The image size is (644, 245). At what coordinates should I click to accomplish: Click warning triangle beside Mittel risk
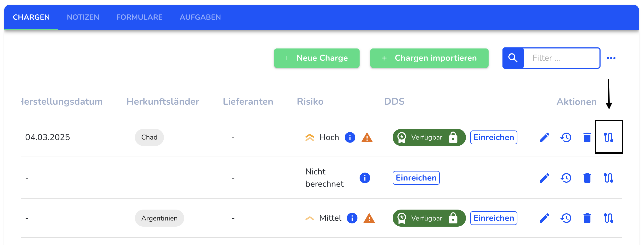coord(369,218)
